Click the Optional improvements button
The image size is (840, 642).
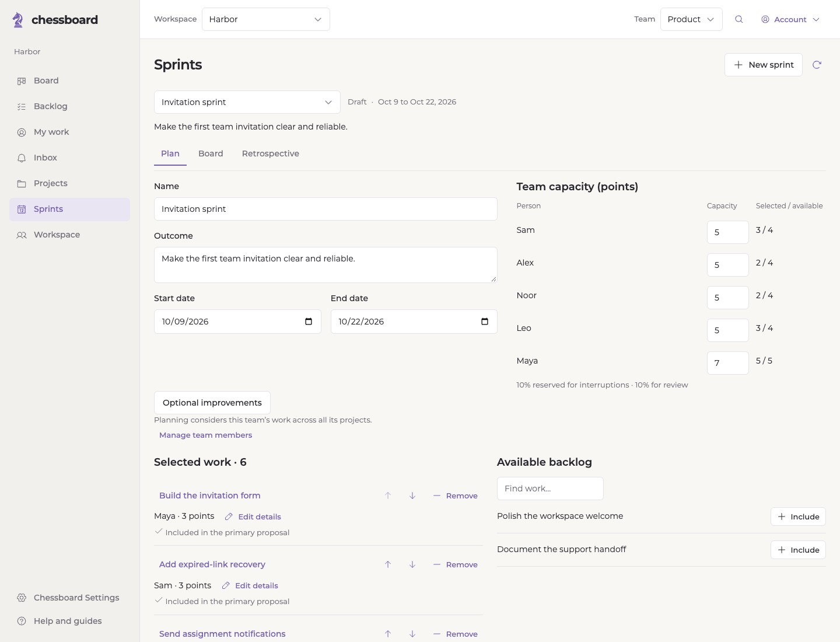pos(212,403)
